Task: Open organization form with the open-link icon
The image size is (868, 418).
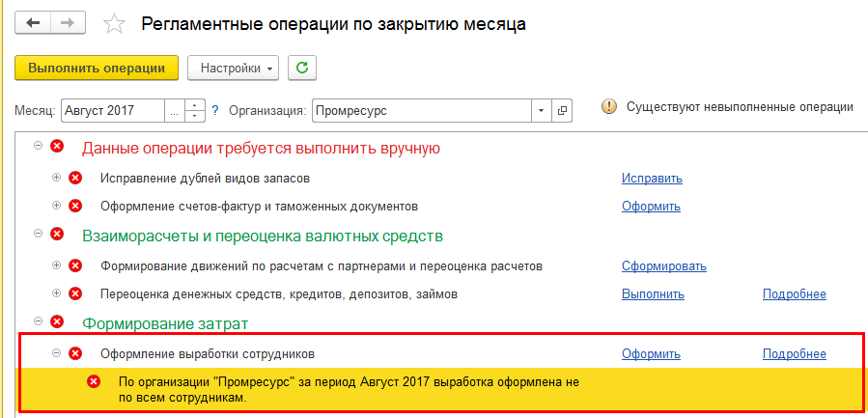Action: tap(562, 110)
